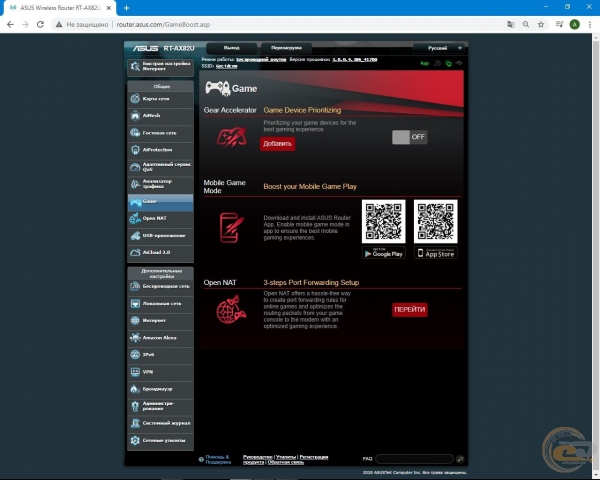Focus the FAQ search input field

point(414,459)
